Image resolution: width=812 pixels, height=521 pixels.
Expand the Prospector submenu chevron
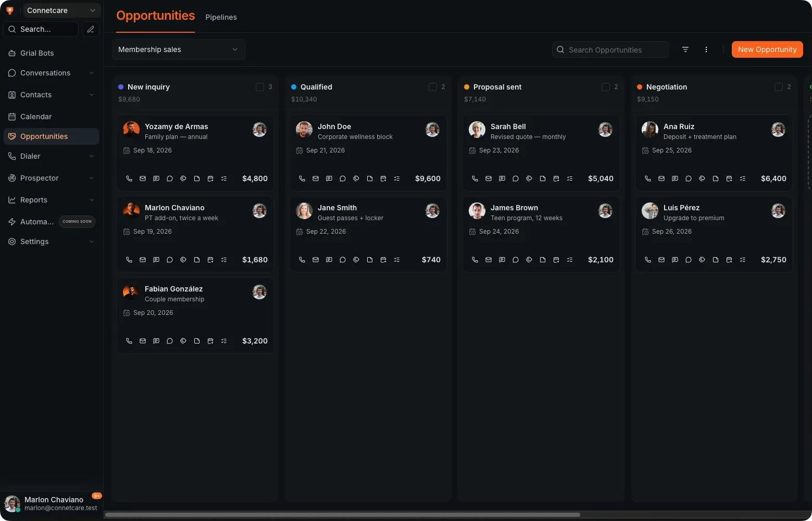tap(92, 178)
